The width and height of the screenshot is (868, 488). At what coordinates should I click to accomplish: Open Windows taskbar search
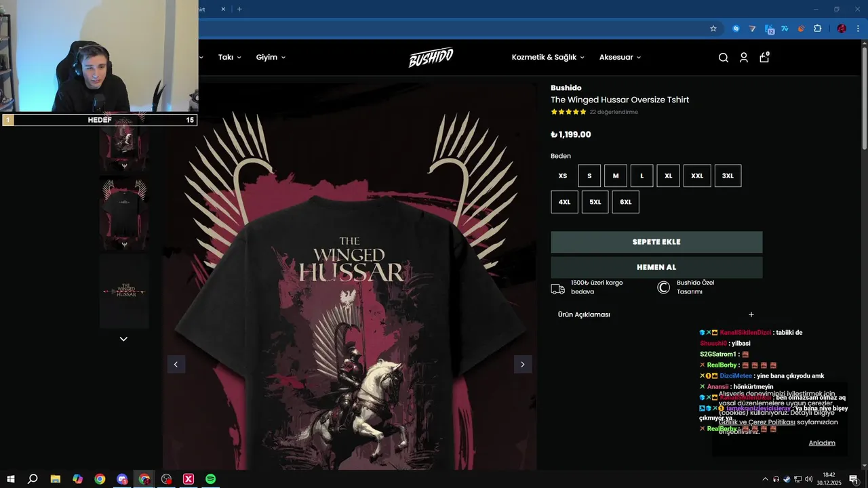(33, 479)
